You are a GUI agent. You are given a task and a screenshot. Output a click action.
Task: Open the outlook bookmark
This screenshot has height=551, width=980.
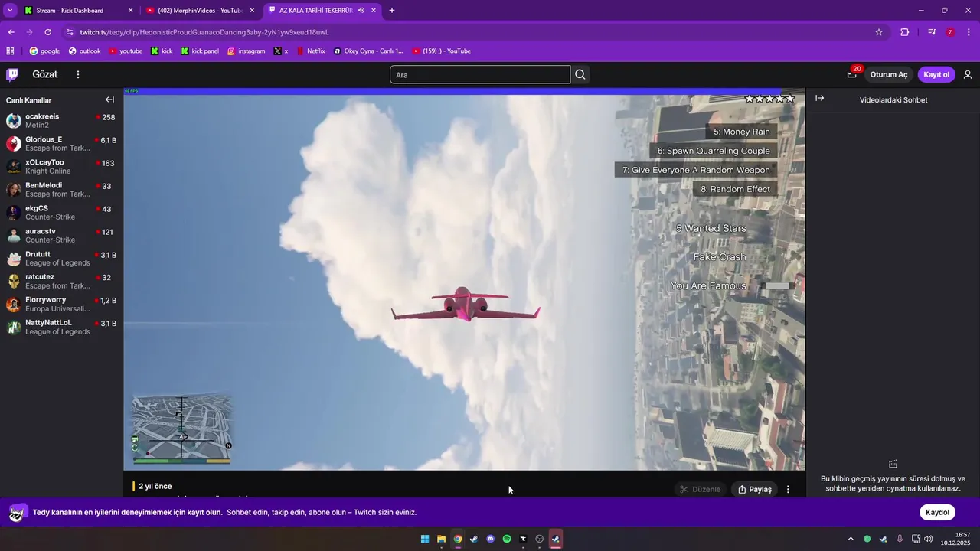pos(84,51)
